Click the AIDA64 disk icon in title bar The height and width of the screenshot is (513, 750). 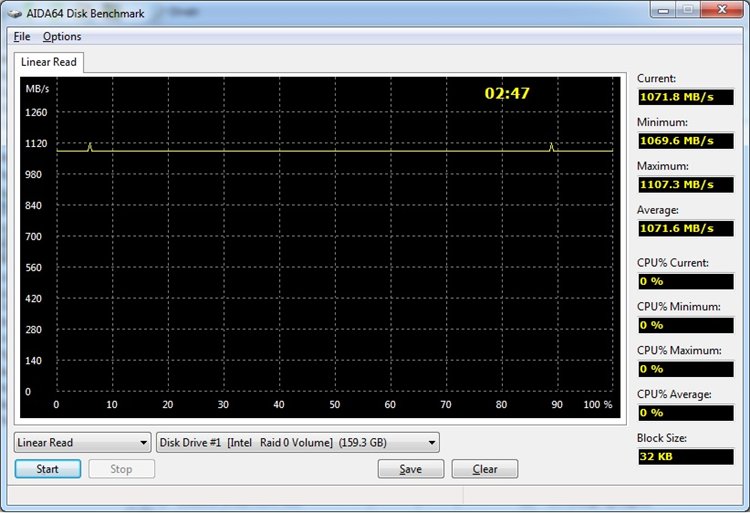(x=14, y=13)
